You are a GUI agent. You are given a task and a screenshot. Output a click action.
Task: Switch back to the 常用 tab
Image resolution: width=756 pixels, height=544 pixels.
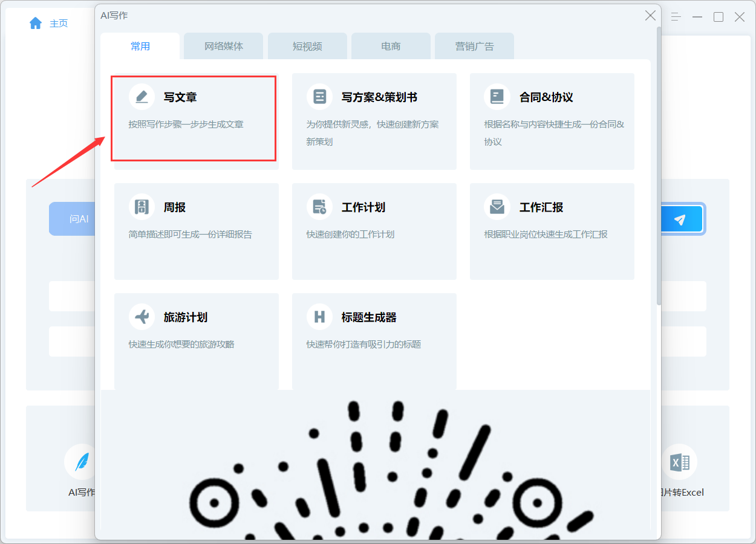(140, 45)
